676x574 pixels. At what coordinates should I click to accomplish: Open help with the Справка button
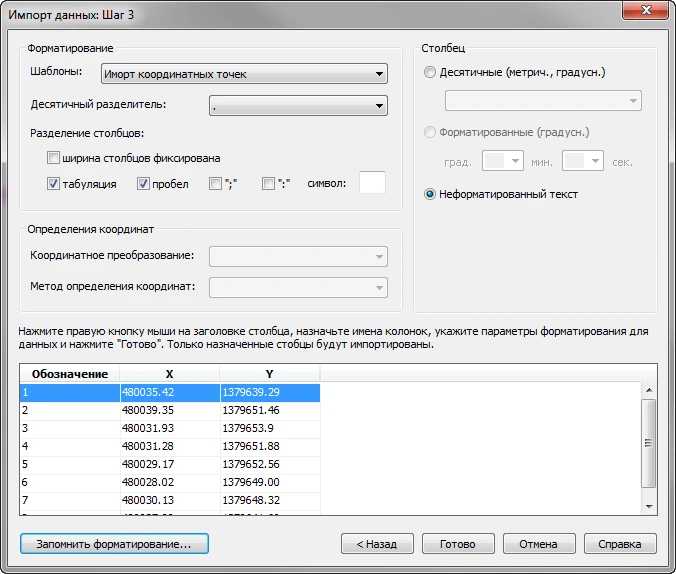click(620, 544)
